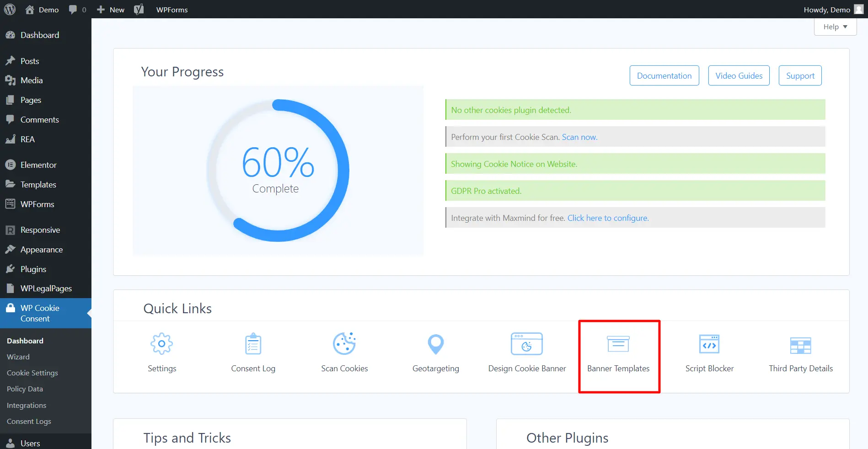868x449 pixels.
Task: Open Third Party Details
Action: pos(800,351)
